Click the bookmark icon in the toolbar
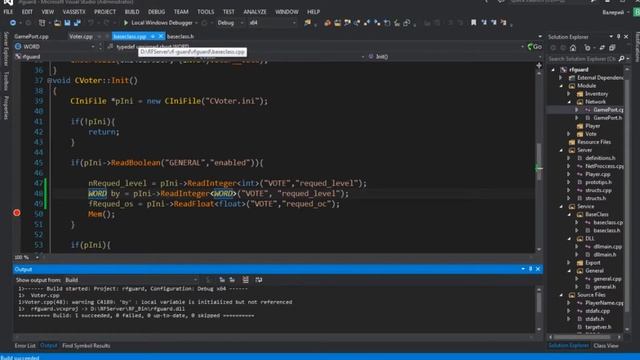Screen dimensions: 640x360 (x=473, y=23)
